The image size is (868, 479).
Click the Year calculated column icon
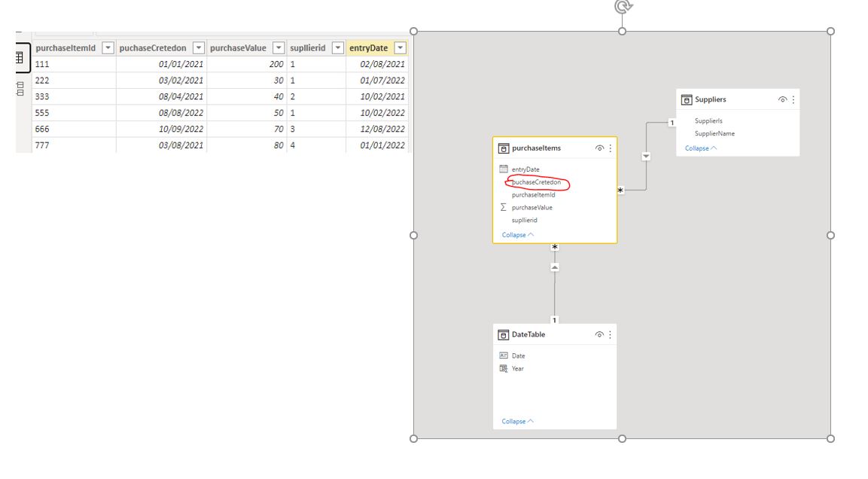coord(503,368)
